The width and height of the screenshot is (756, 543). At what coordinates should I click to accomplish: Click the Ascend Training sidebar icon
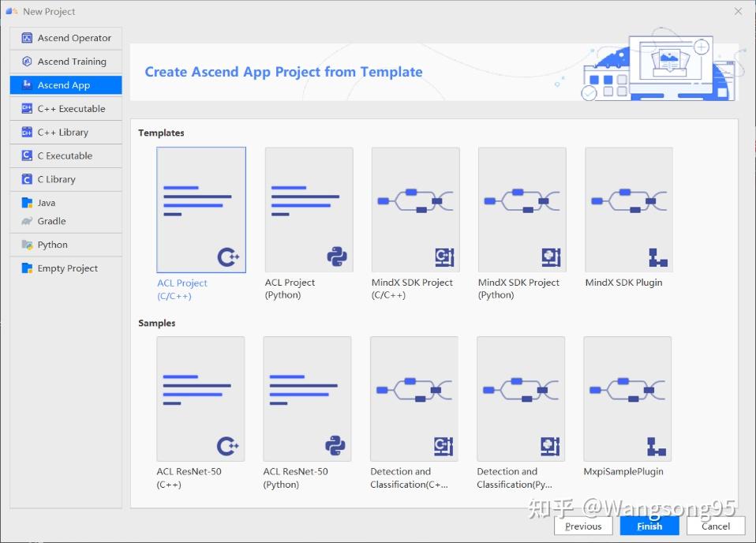(x=27, y=62)
